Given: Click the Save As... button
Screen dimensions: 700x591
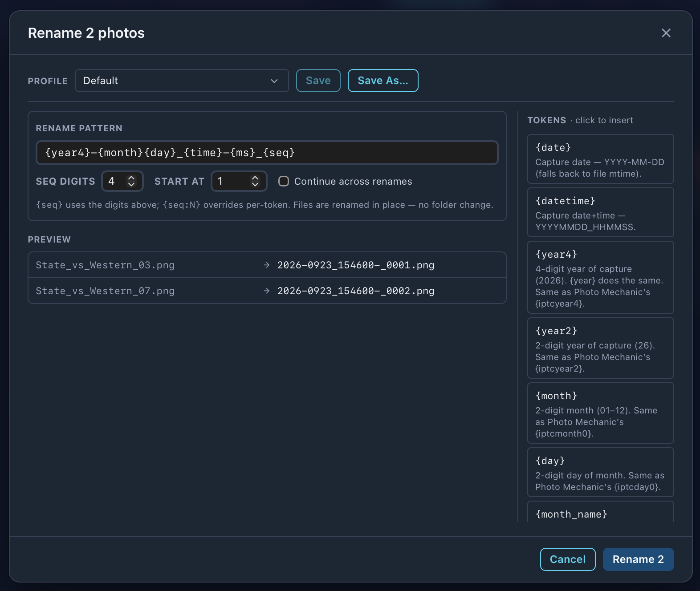Looking at the screenshot, I should (x=383, y=81).
